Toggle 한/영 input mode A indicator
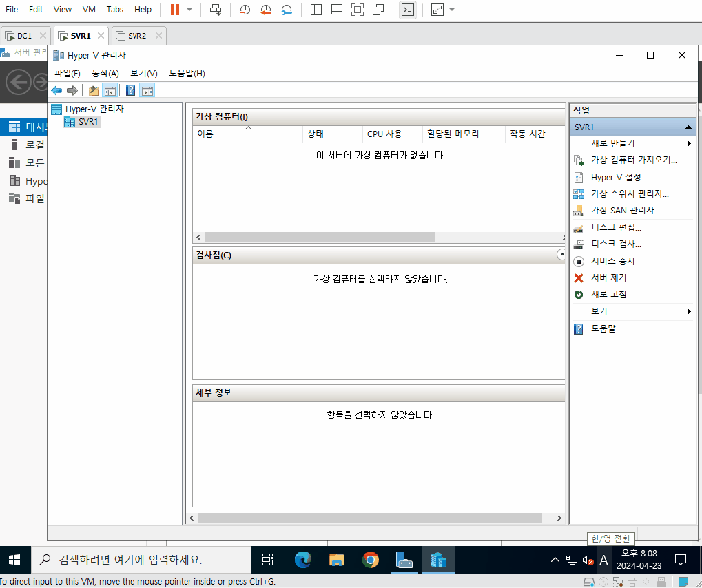 (603, 560)
